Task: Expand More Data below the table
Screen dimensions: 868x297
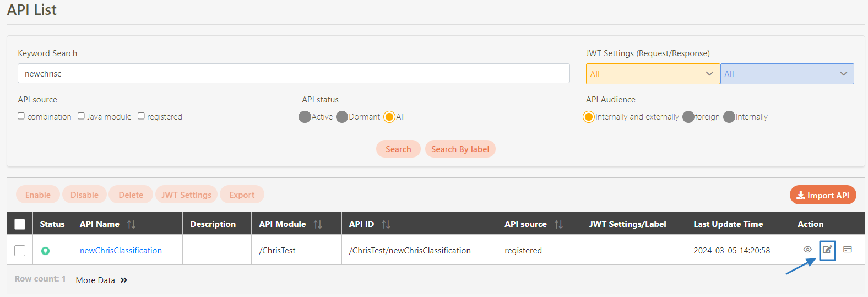Action: (101, 280)
